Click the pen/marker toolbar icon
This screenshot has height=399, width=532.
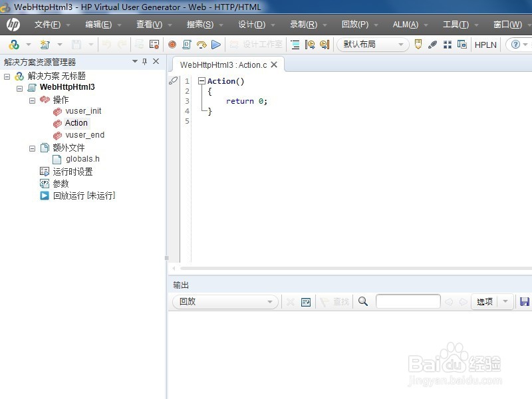pos(432,45)
